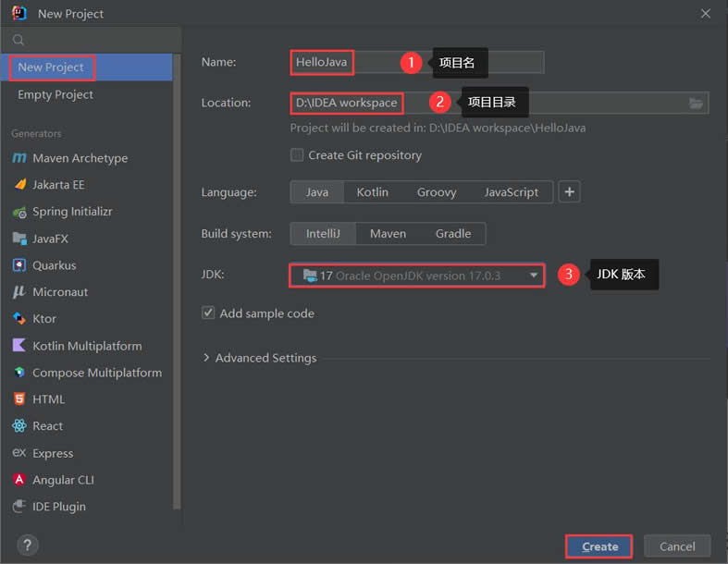
Task: Select Maven Archetype generator entry
Action: (86, 158)
